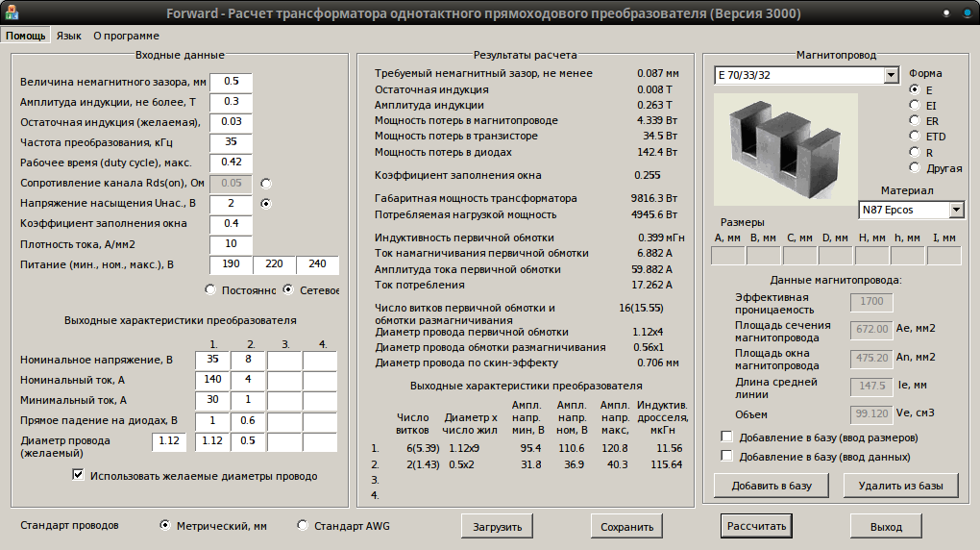Screen dimensions: 980x550
Task: Choose the ETD core shape radio button
Action: tap(915, 137)
